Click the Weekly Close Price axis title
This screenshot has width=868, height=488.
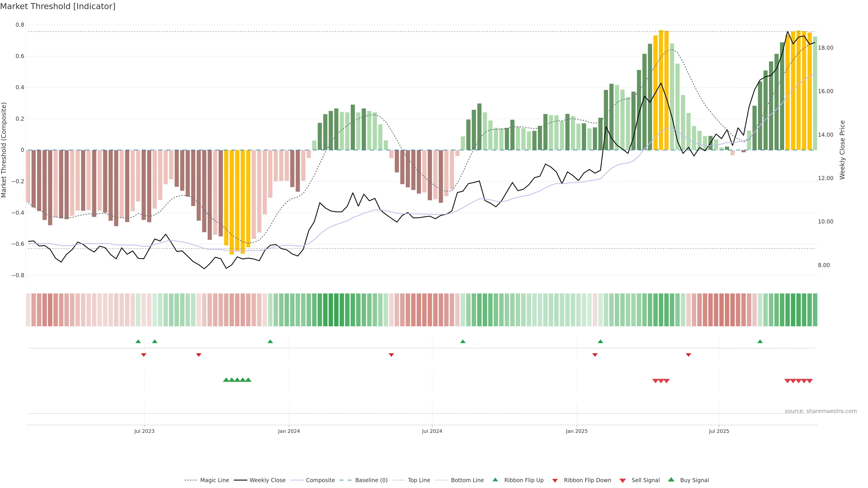pos(842,150)
